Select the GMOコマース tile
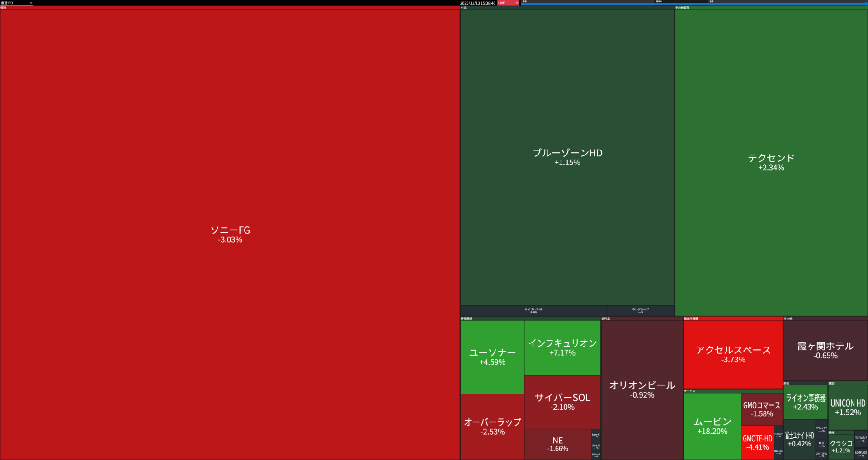 (x=762, y=409)
